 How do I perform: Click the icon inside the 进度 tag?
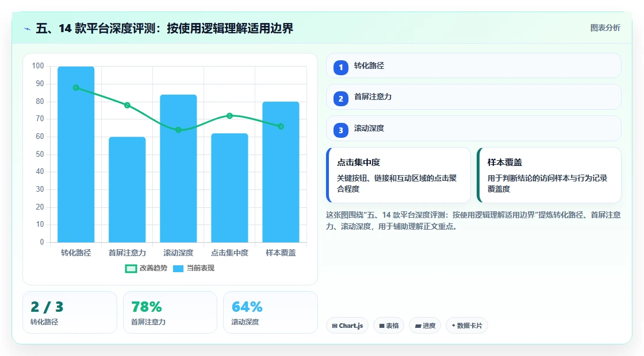click(x=418, y=326)
